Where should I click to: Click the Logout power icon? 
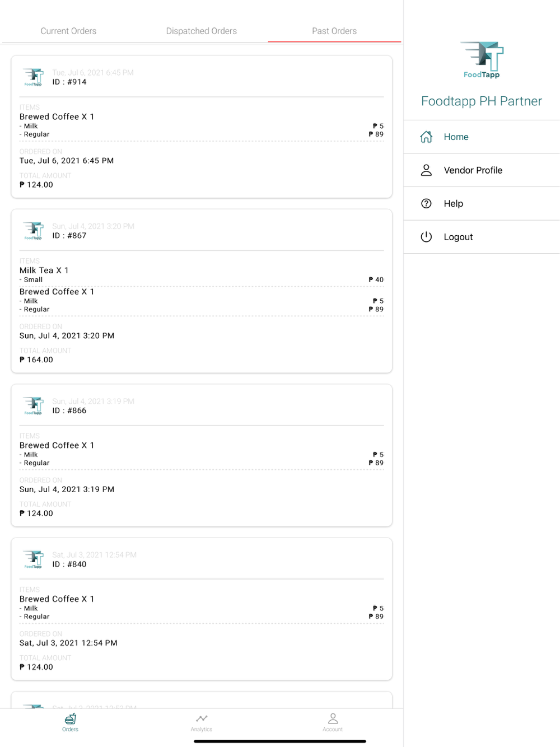(426, 237)
